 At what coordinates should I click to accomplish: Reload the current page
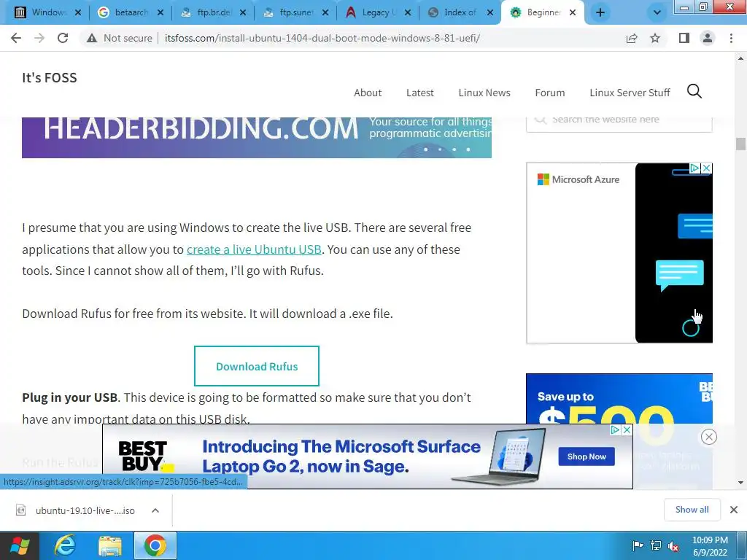(63, 38)
